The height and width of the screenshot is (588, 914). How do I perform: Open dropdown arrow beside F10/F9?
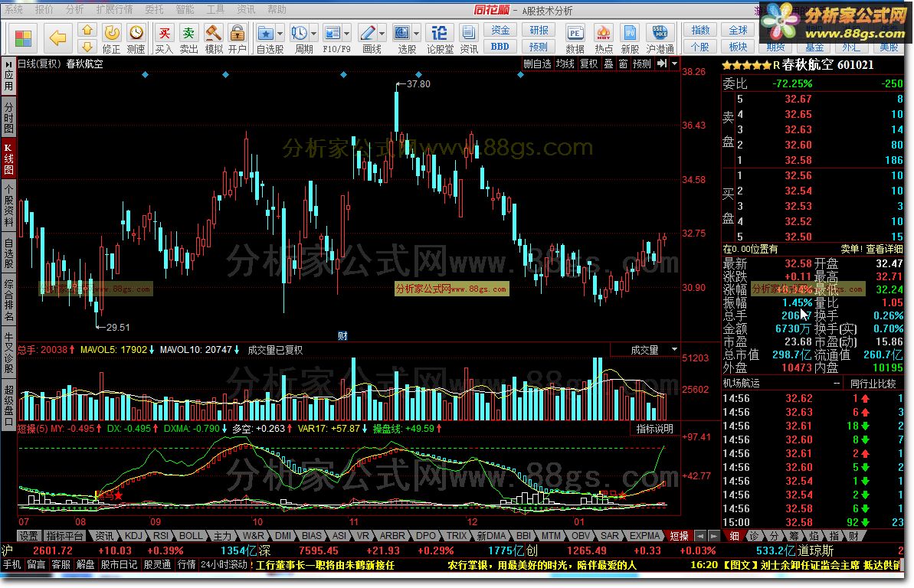pos(347,33)
